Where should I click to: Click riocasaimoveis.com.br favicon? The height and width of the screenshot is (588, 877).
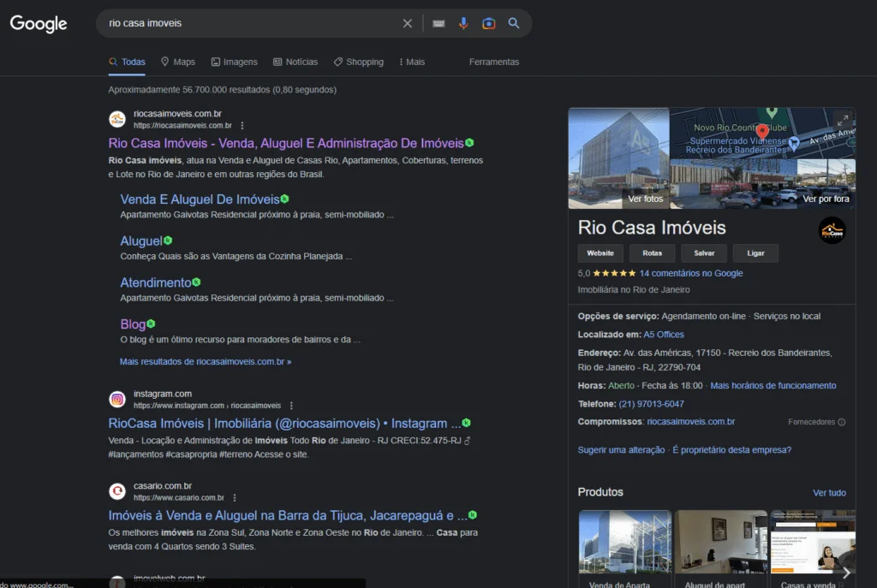[x=116, y=119]
